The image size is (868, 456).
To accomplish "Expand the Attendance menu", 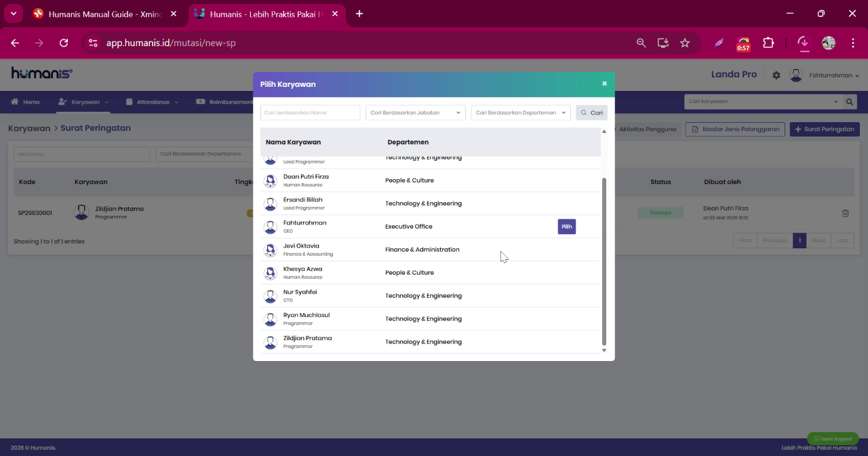I will pos(153,102).
